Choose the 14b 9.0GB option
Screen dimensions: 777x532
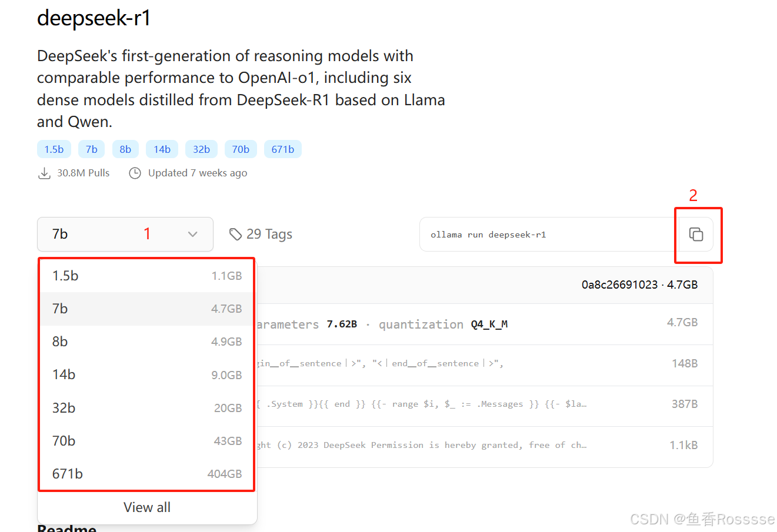tap(147, 374)
